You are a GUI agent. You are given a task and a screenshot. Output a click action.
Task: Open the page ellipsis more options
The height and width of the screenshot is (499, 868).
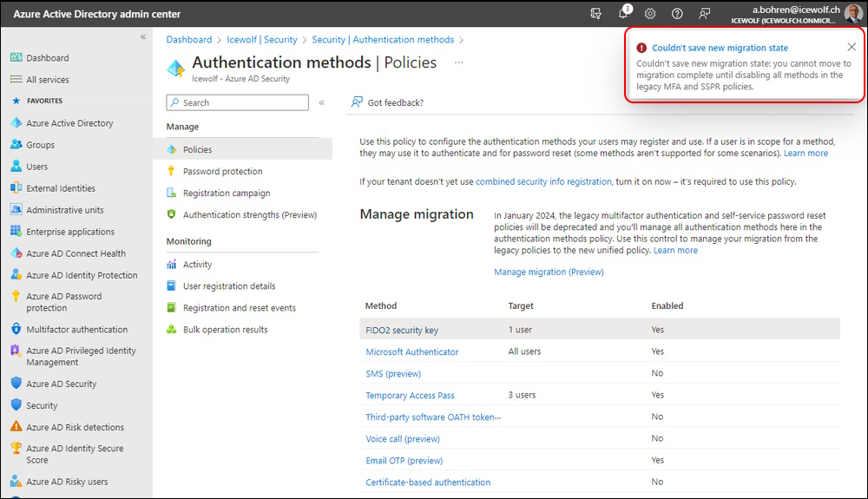pyautogui.click(x=458, y=62)
